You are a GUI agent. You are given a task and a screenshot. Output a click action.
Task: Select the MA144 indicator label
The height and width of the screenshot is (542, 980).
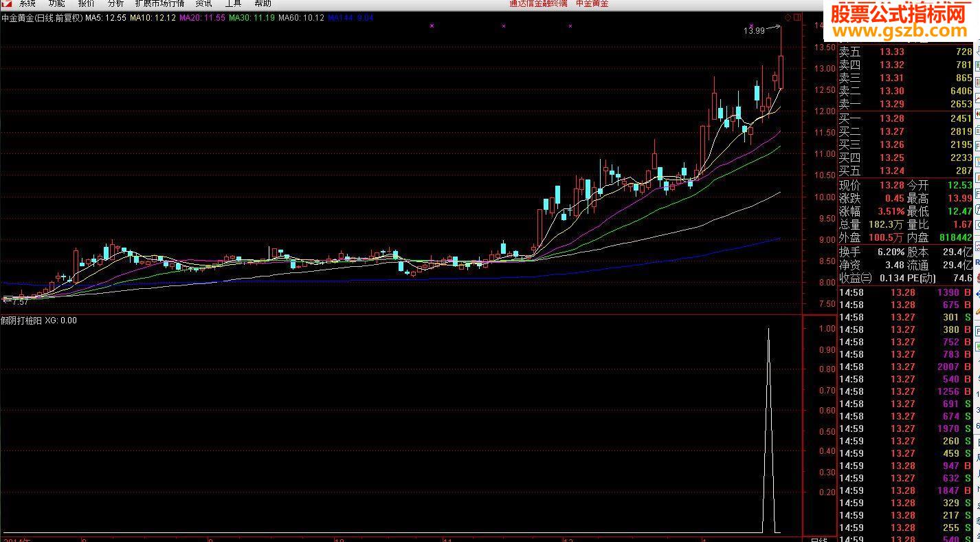350,19
